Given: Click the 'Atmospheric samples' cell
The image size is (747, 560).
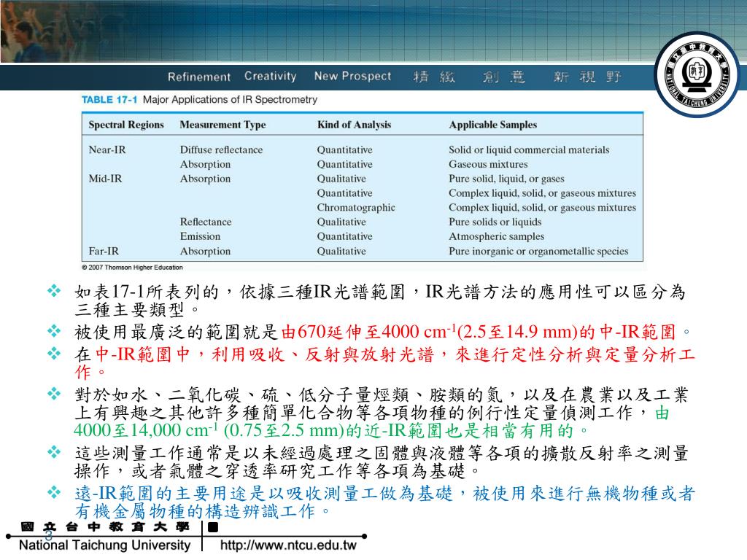Looking at the screenshot, I should tap(496, 236).
